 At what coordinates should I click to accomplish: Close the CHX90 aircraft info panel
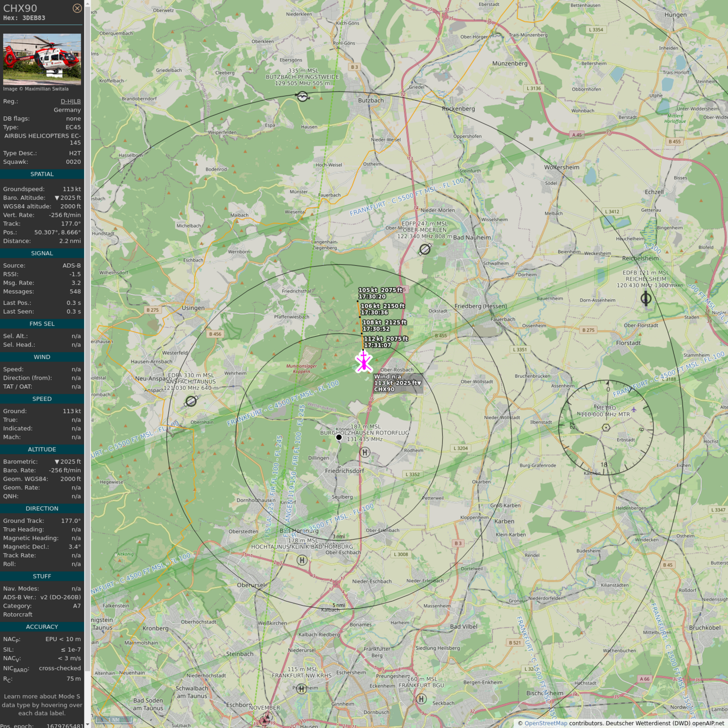click(77, 8)
